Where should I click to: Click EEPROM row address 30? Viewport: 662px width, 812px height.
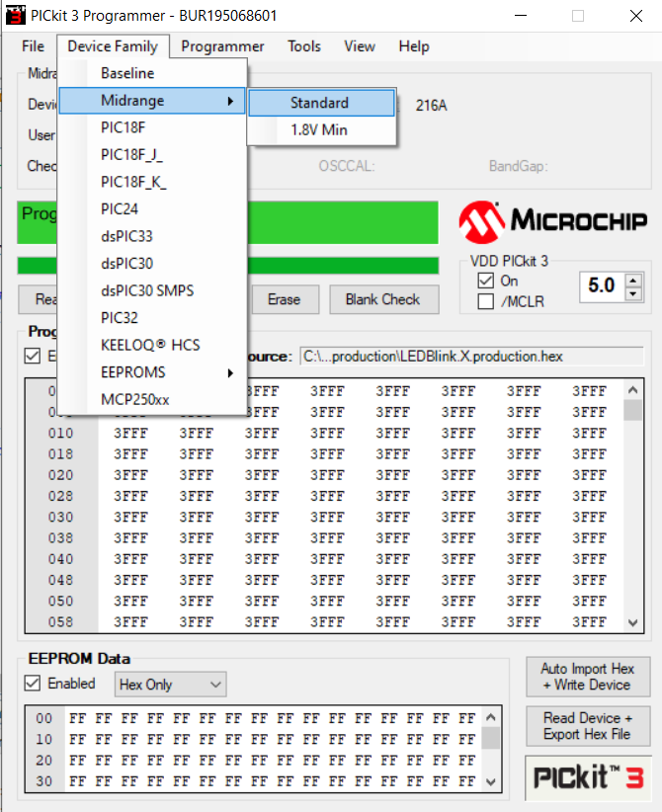(x=44, y=781)
